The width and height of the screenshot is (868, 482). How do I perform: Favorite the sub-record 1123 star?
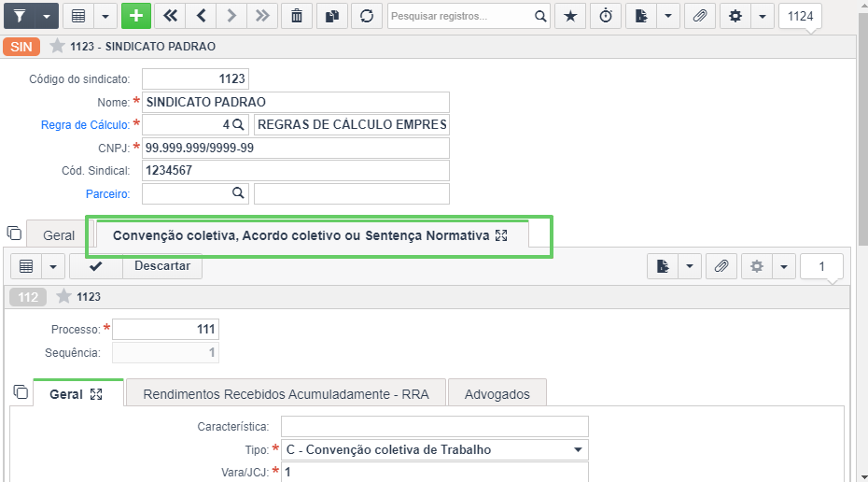(63, 296)
